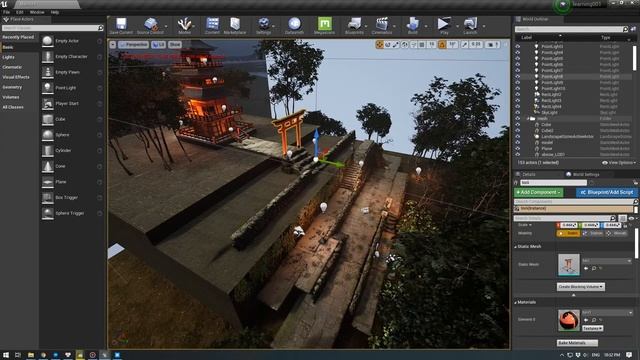Open the Content browser icon

tap(212, 24)
